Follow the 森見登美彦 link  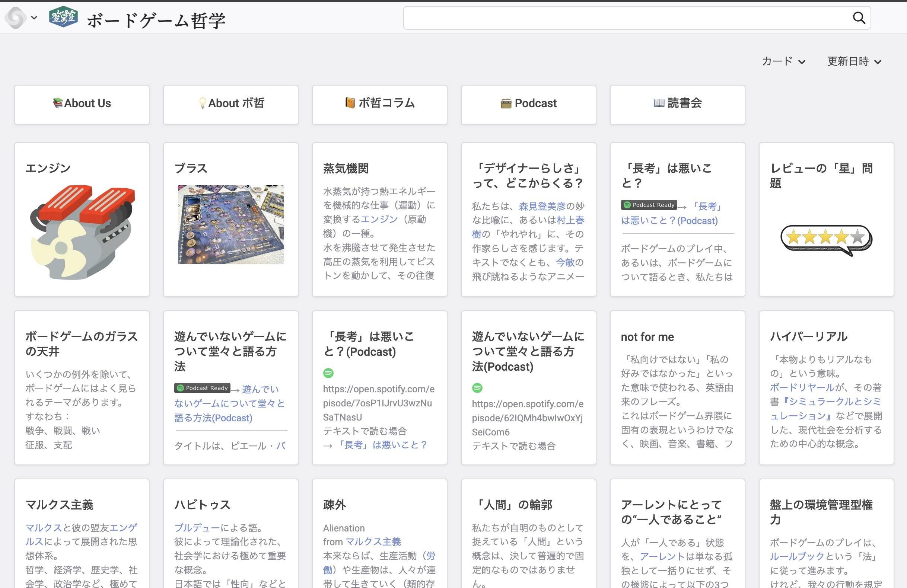542,206
